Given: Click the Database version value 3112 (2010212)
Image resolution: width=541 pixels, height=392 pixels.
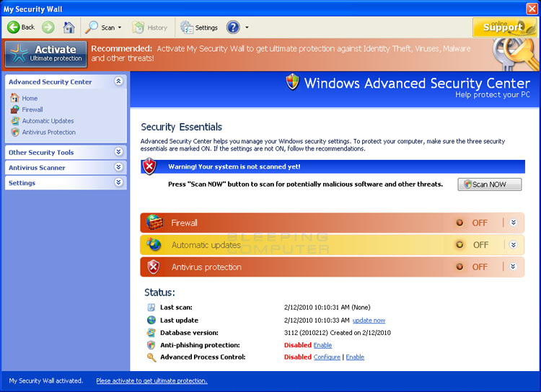Looking at the screenshot, I should tap(306, 333).
